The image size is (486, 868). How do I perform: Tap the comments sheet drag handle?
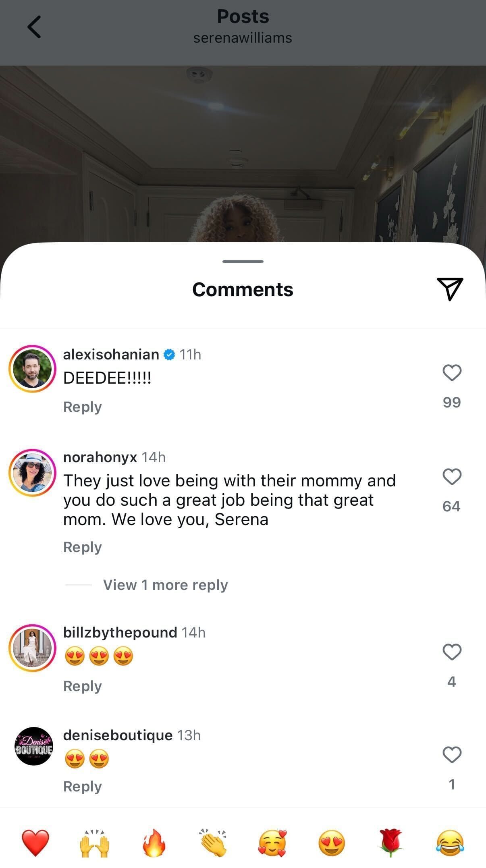pos(243,262)
